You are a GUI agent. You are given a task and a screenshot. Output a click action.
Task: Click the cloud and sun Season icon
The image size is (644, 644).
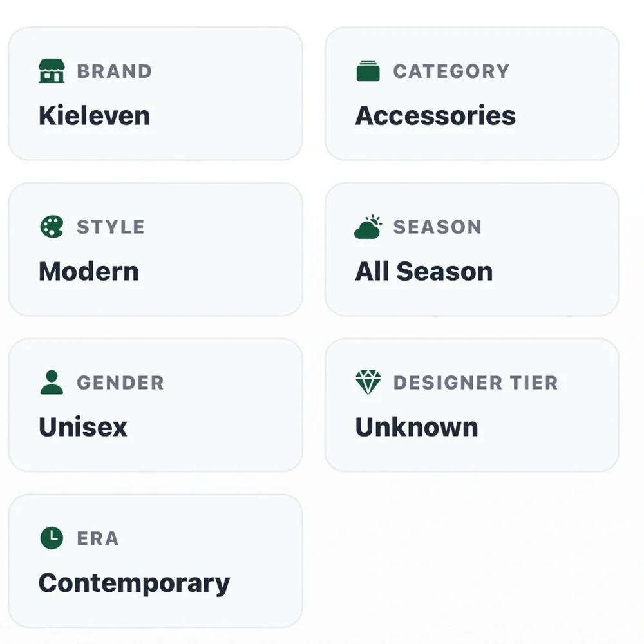tap(368, 227)
